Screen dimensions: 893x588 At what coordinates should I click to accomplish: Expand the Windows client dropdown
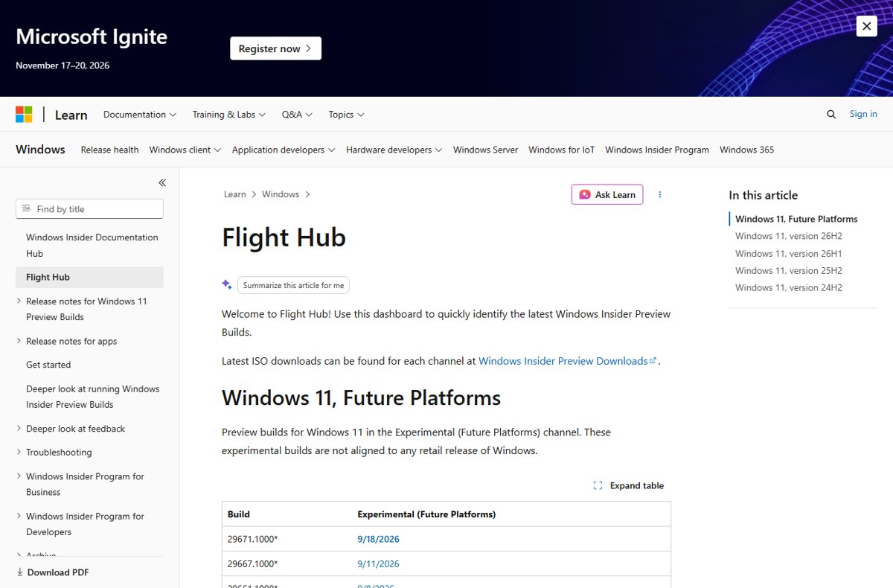pyautogui.click(x=185, y=150)
